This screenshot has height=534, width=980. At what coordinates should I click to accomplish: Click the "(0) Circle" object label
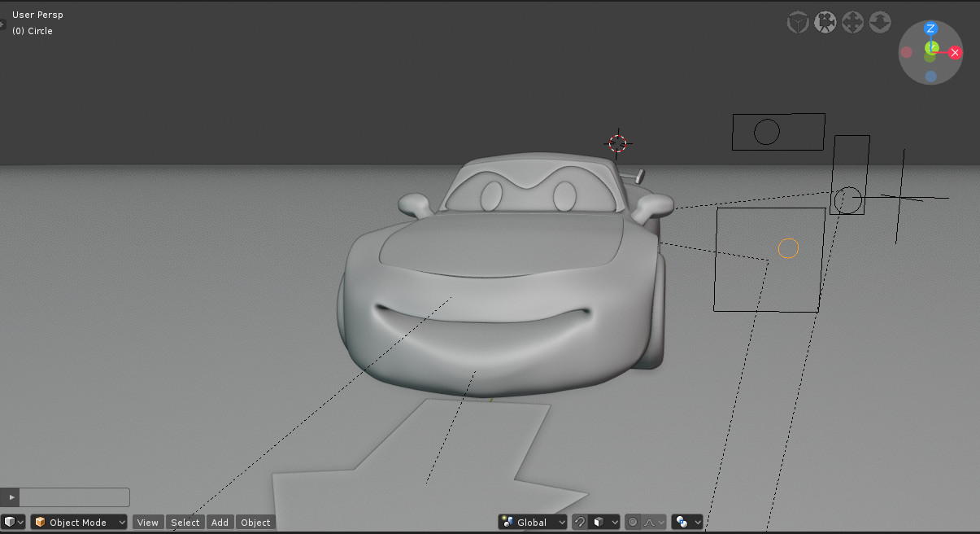[33, 31]
